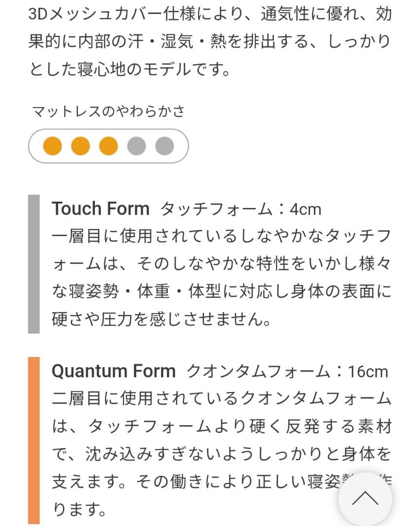Click the としっかりとした寝心地のモデルです text line

click(129, 69)
